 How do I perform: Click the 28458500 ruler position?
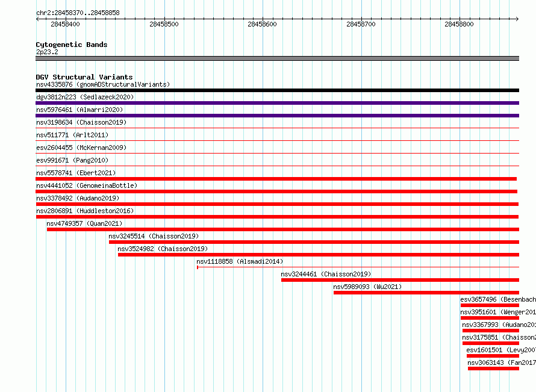coord(164,24)
